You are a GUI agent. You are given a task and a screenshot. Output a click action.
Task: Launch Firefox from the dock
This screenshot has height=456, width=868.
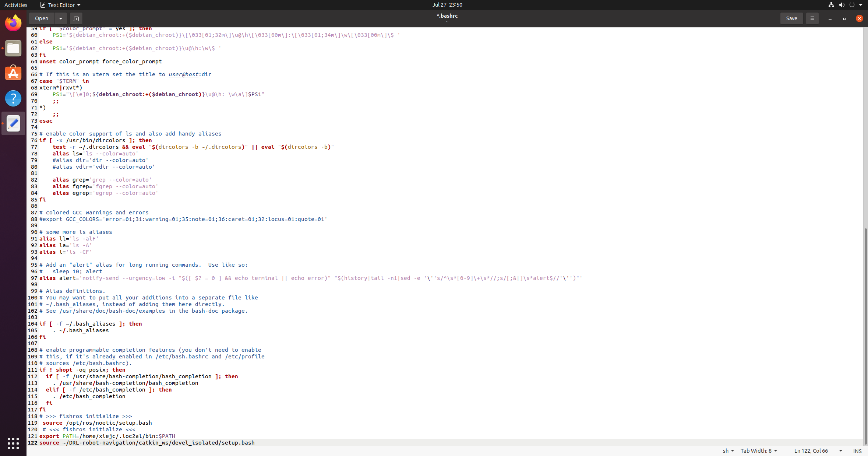point(13,22)
